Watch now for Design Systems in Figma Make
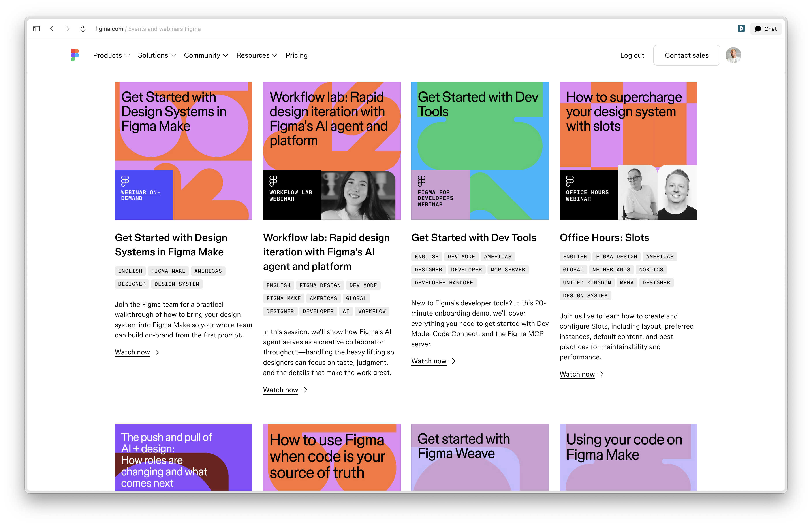 click(x=132, y=352)
